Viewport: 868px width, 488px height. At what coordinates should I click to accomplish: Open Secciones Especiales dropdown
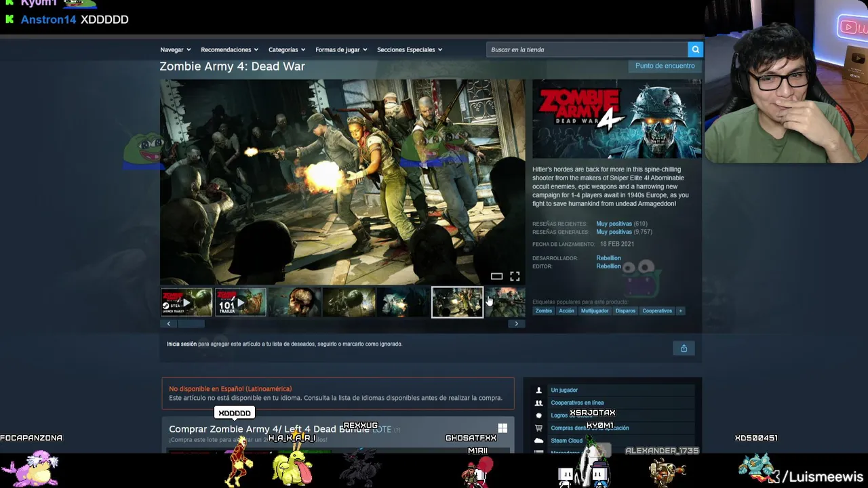[410, 49]
